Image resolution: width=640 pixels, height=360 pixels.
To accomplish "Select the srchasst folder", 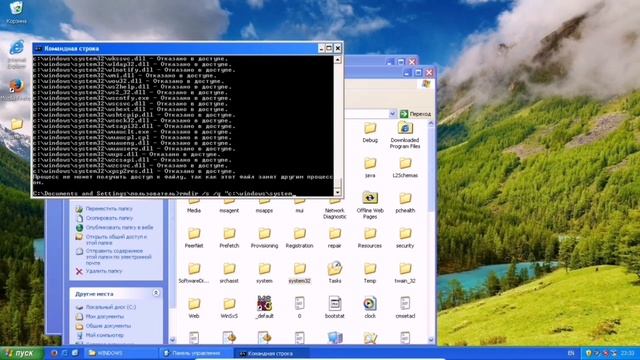I will point(229,273).
